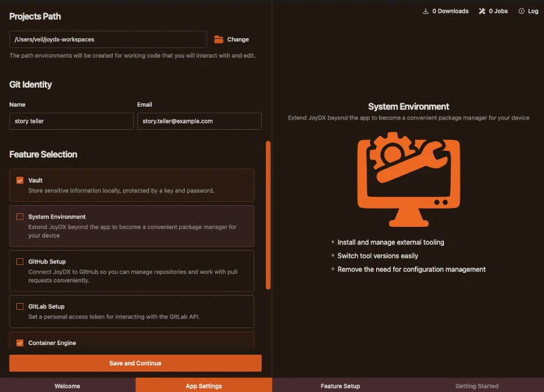Switch to the Welcome tab

coord(67,386)
